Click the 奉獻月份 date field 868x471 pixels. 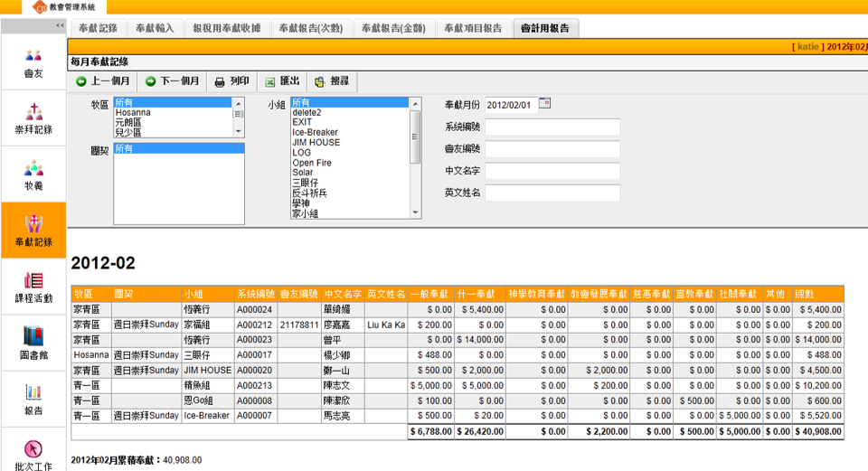click(x=511, y=105)
